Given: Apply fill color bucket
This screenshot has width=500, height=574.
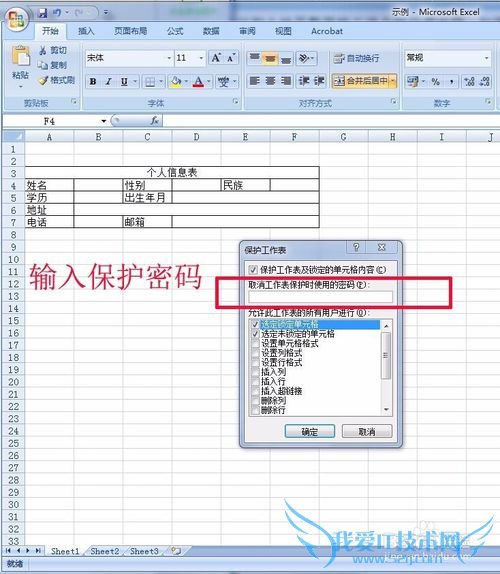Looking at the screenshot, I should (x=176, y=81).
